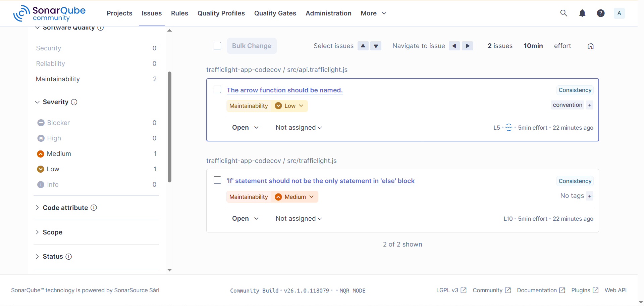Navigate to previous issue left arrow
Screen dimensions: 644x306
pos(454,46)
